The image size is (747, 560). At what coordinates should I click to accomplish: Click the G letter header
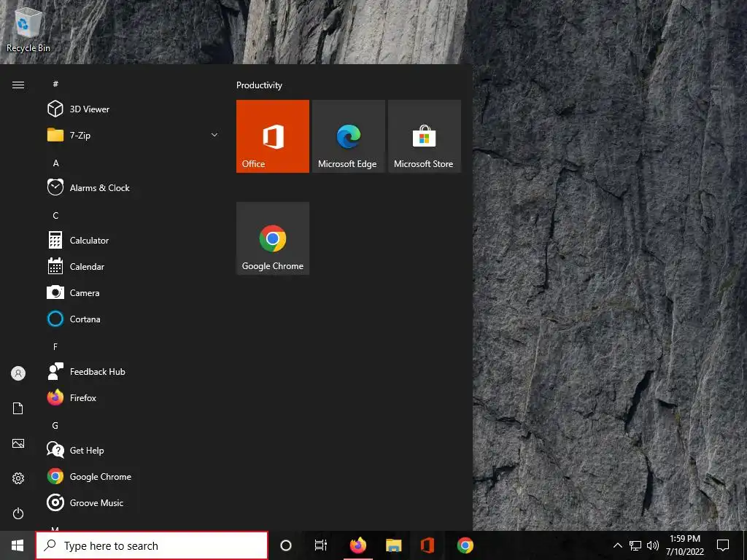[55, 425]
